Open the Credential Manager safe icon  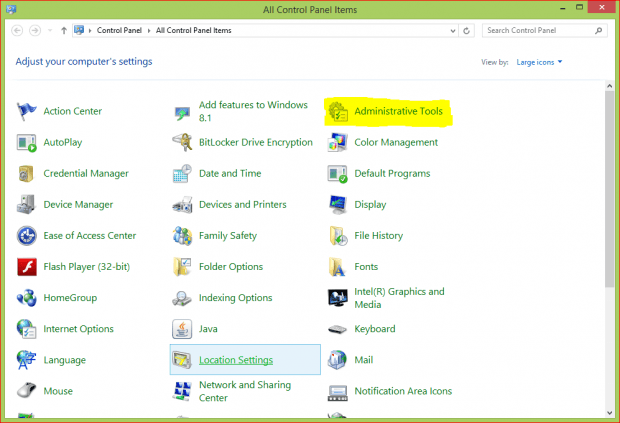pyautogui.click(x=26, y=174)
